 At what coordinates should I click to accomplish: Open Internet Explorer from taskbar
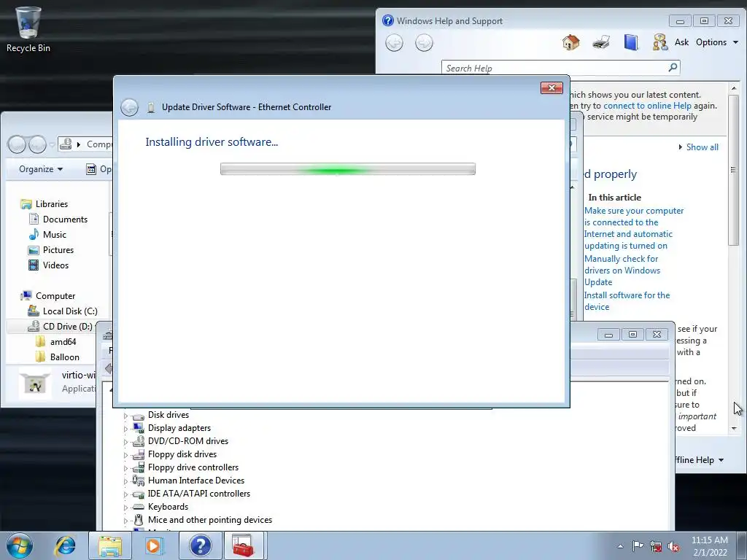coord(65,545)
